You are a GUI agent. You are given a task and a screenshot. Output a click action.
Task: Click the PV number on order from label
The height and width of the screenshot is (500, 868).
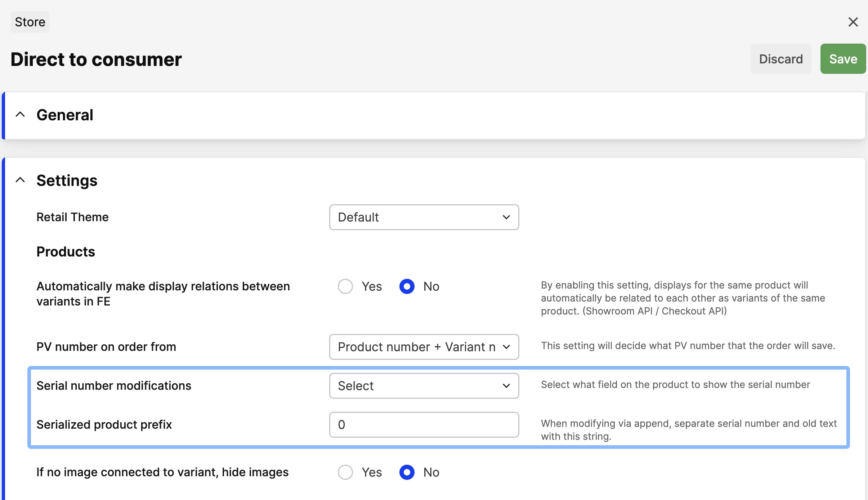click(x=106, y=347)
